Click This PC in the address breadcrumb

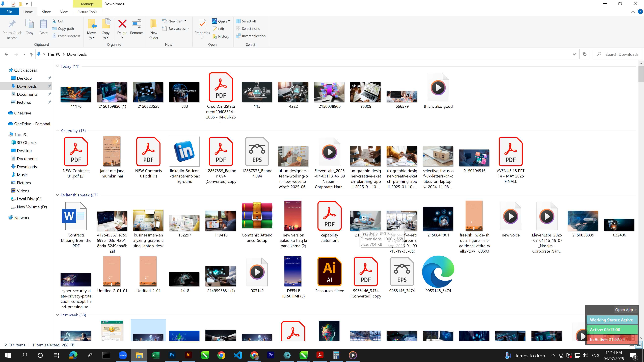coord(54,54)
